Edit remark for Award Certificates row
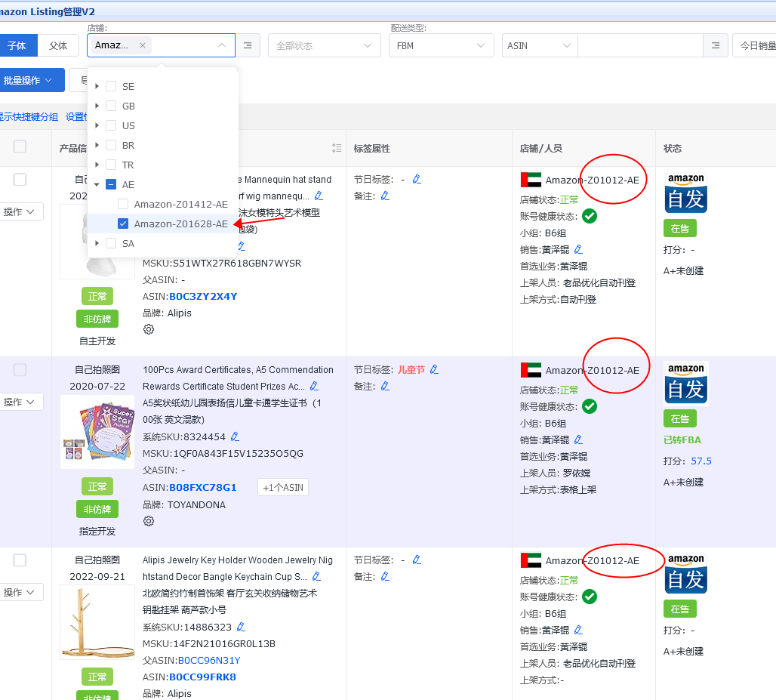776x700 pixels. pos(385,386)
